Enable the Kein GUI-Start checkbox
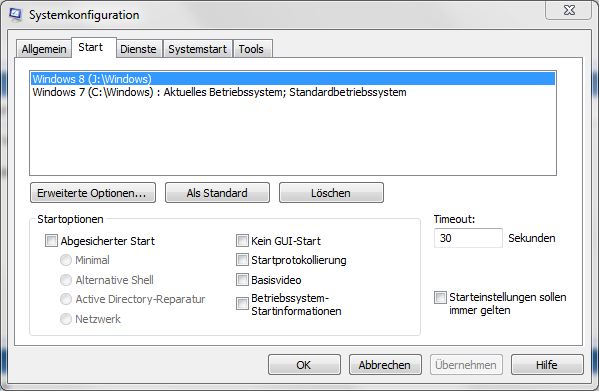Viewport: 599px width, 391px height. [x=242, y=241]
